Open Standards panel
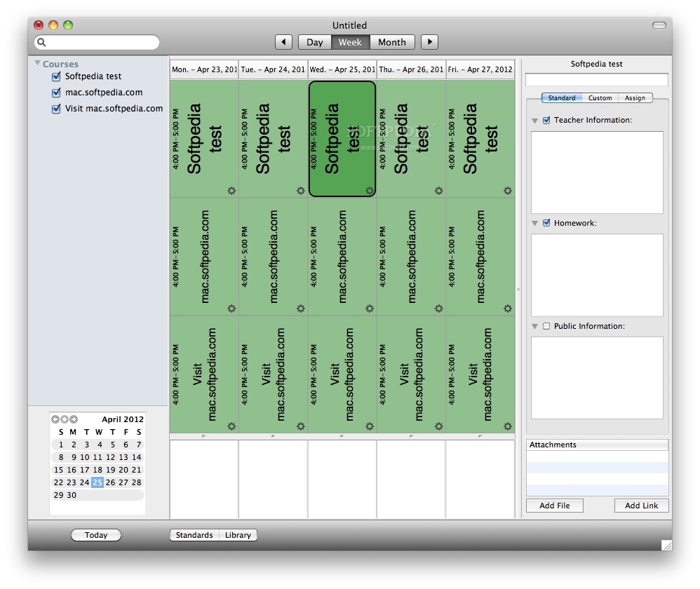Screen dimensions: 700x589 [x=194, y=535]
